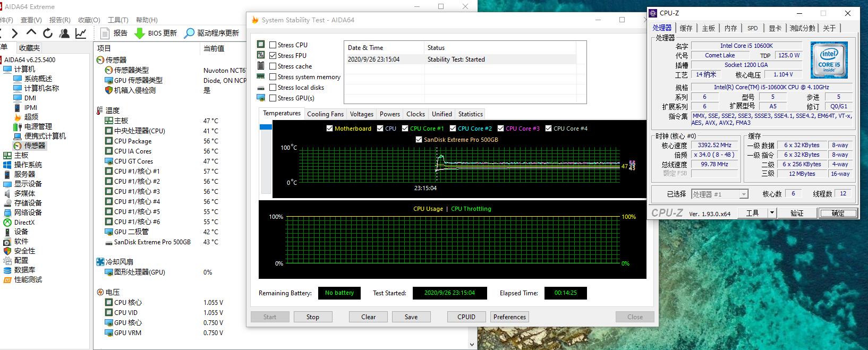Screen dimensions: 868x350
Task: Enable Stress local disks checkbox
Action: [x=273, y=88]
